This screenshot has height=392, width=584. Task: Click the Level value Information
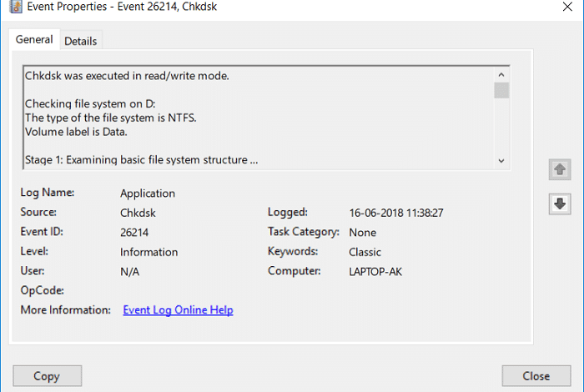click(x=149, y=252)
